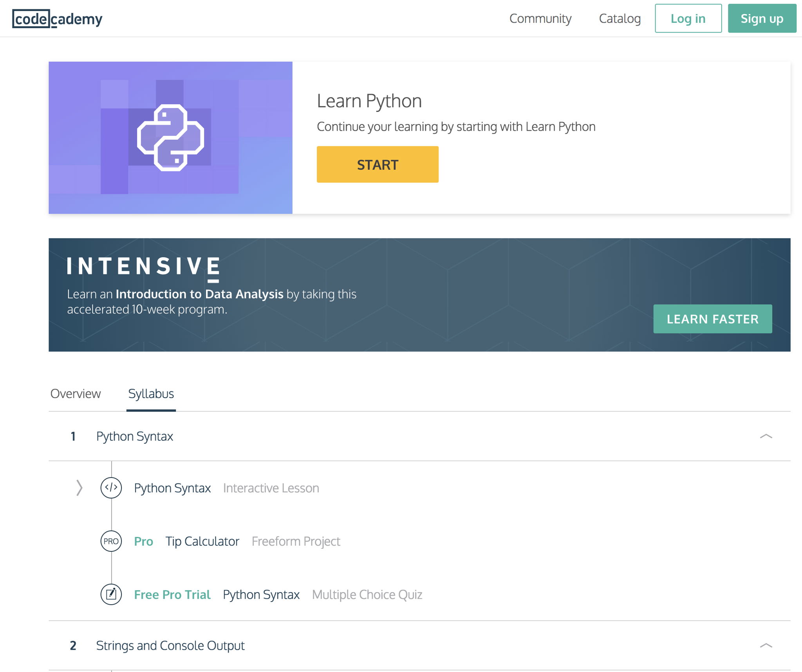Switch to the Overview tab
This screenshot has height=672, width=802.
click(75, 393)
